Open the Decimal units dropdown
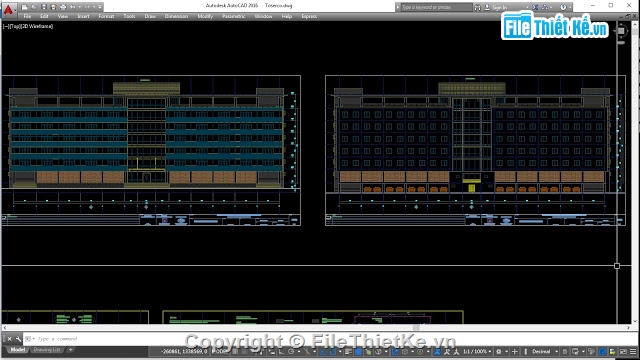This screenshot has height=360, width=640. pos(544,351)
